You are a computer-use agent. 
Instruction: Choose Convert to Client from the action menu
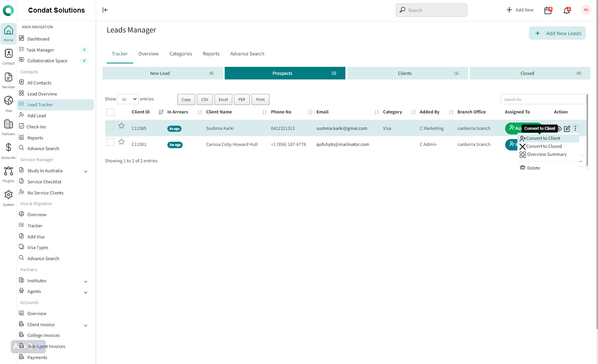tap(548, 138)
